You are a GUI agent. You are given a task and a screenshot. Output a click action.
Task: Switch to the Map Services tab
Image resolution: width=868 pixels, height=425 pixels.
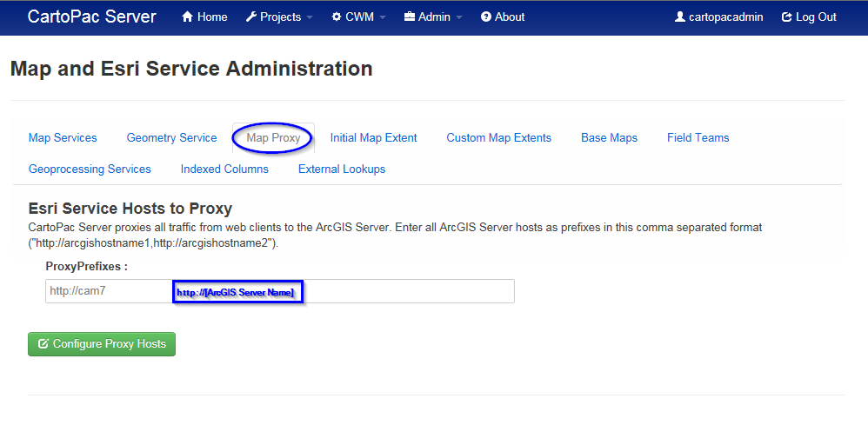pyautogui.click(x=63, y=138)
